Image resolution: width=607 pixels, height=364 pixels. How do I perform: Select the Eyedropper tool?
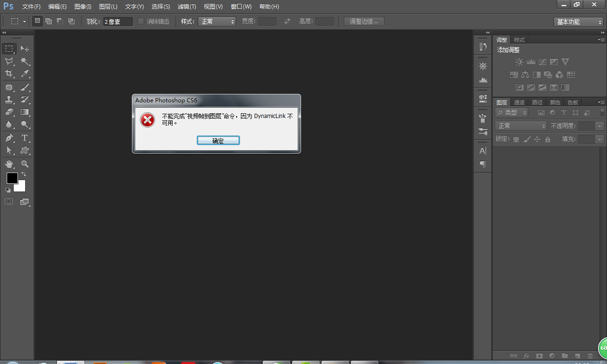click(25, 73)
